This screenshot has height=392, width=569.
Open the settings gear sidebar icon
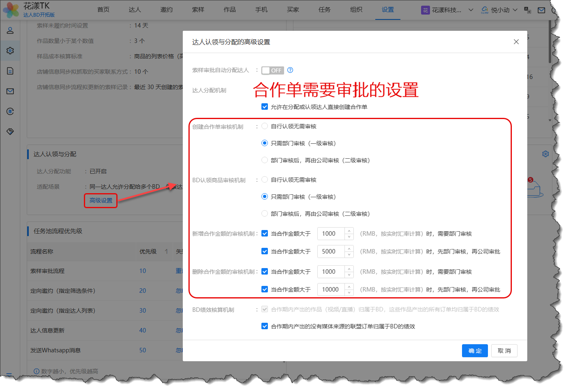click(x=10, y=51)
